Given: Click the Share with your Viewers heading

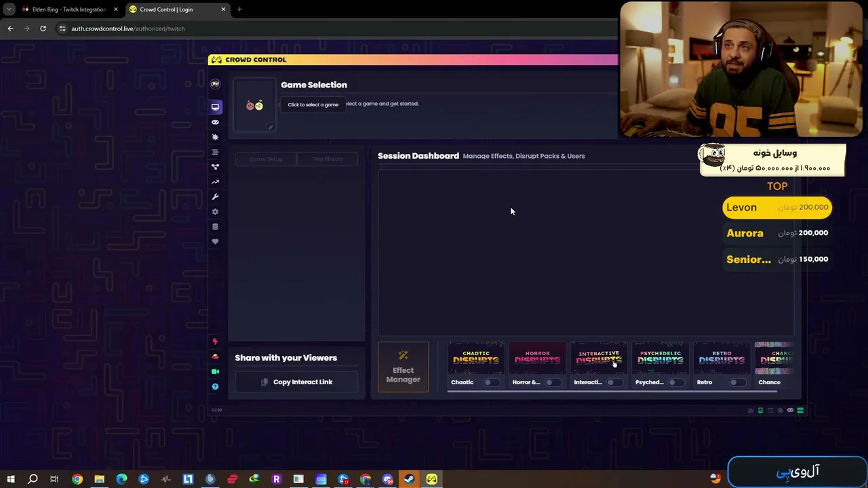Looking at the screenshot, I should click(x=286, y=358).
